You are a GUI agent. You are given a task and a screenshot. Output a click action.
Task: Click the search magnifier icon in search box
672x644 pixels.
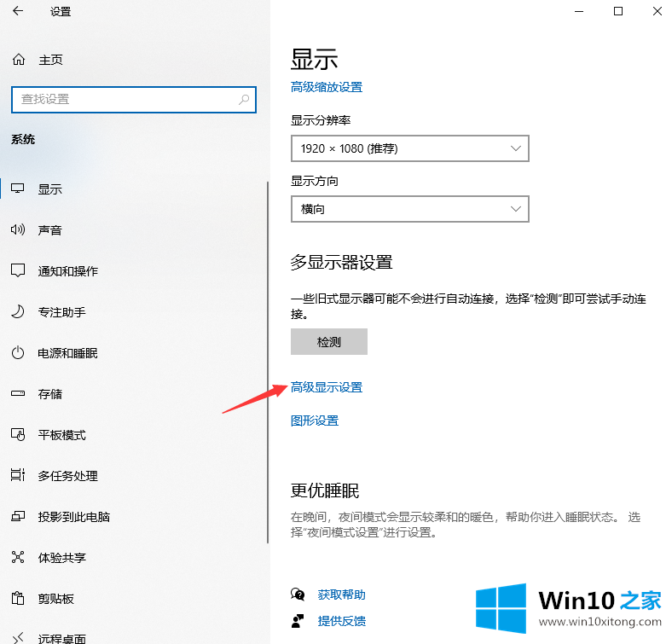[x=244, y=100]
